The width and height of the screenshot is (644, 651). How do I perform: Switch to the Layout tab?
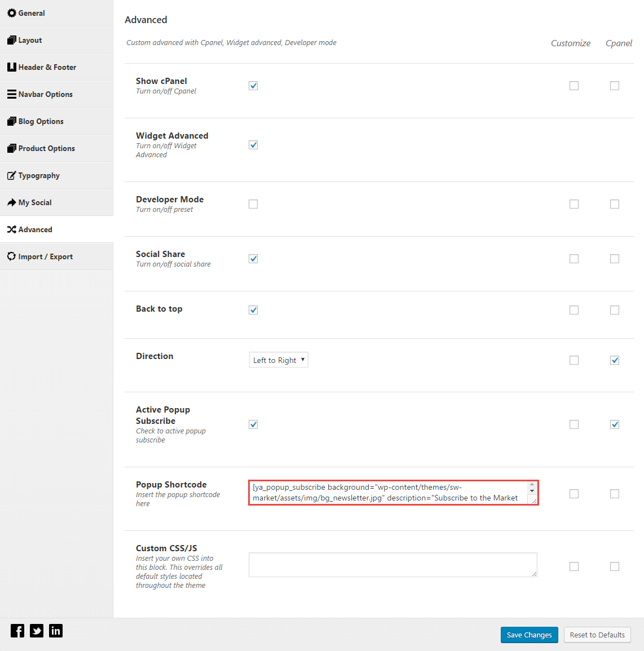tap(56, 40)
